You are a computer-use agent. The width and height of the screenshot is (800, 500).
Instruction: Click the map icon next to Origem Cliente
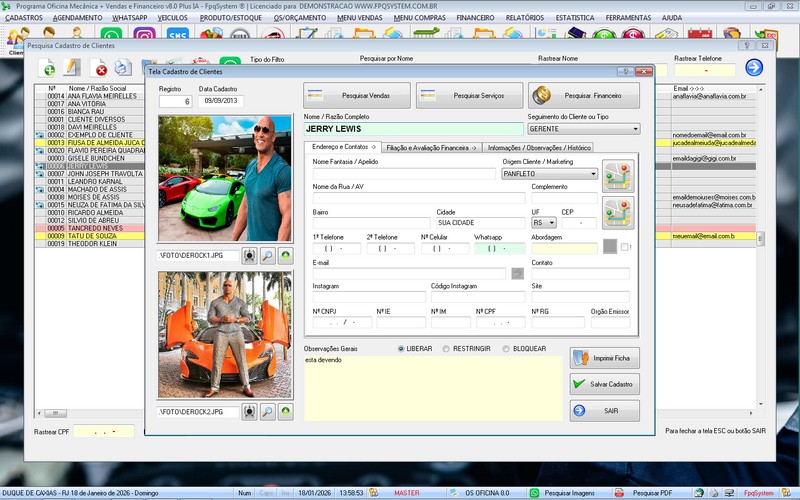coord(618,175)
